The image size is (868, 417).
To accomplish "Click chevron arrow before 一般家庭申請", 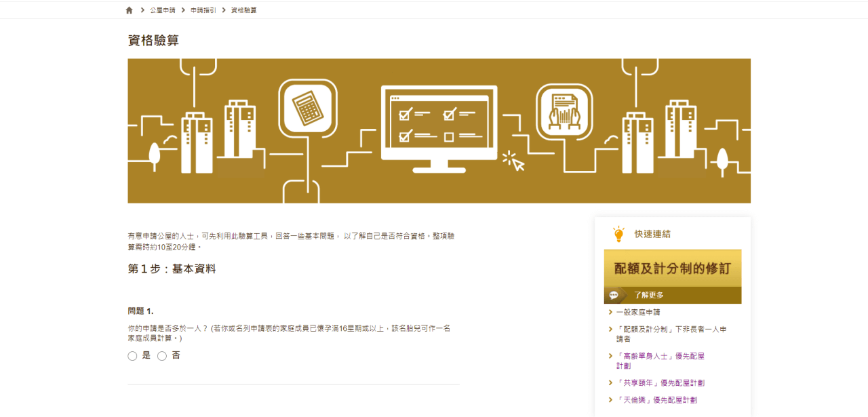I will click(610, 312).
